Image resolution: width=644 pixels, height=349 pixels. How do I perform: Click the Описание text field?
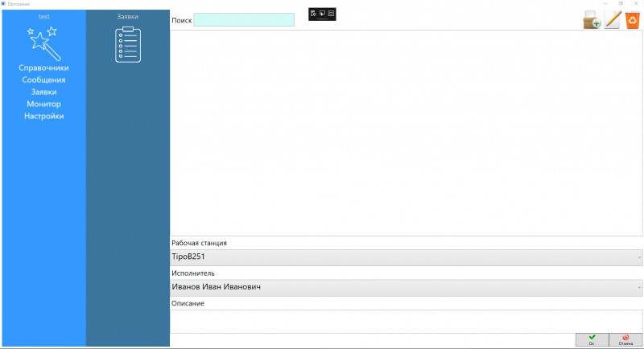[x=407, y=322]
